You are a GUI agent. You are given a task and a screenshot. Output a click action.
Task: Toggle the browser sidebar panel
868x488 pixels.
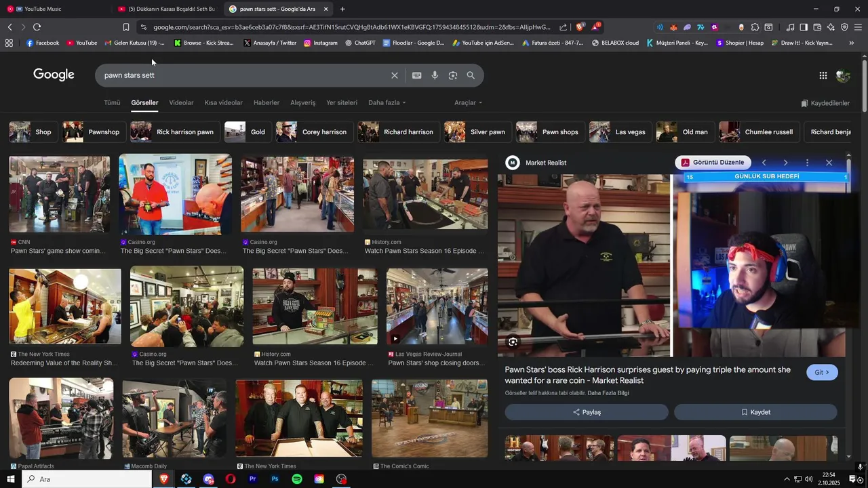coord(804,27)
